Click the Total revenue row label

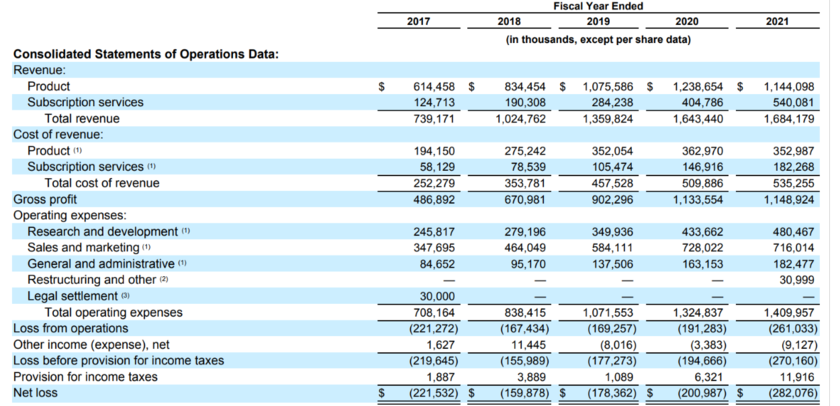tap(82, 118)
